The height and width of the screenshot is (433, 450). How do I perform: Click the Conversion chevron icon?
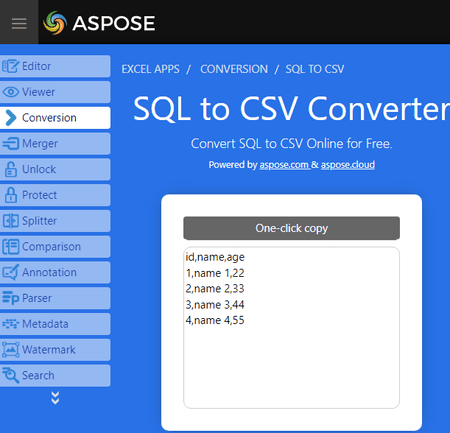click(x=11, y=118)
